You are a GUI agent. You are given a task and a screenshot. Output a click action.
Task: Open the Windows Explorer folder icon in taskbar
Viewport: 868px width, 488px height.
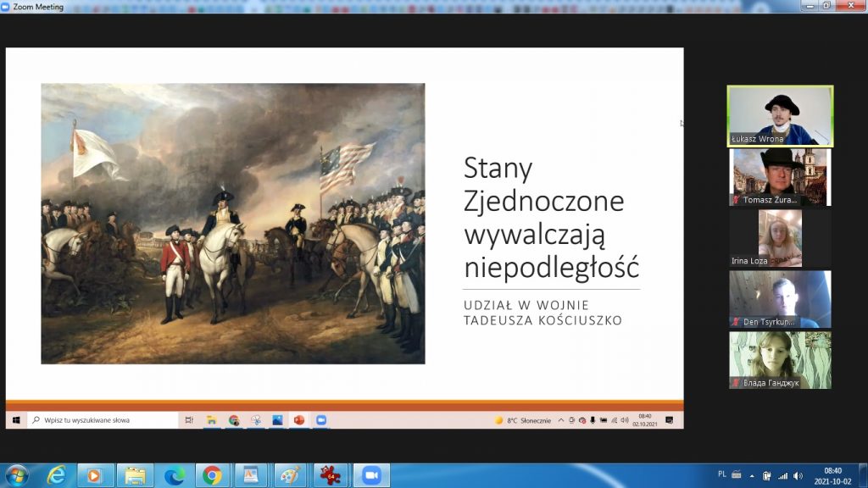[135, 475]
